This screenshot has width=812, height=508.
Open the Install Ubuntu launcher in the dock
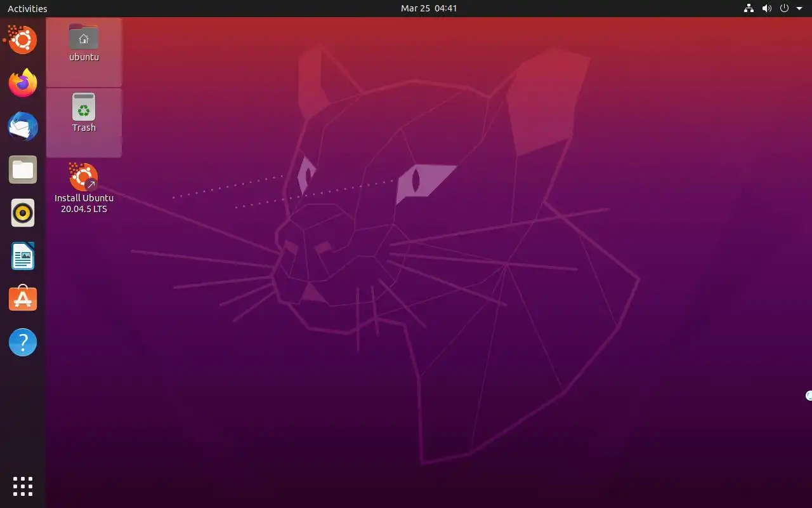tap(23, 39)
